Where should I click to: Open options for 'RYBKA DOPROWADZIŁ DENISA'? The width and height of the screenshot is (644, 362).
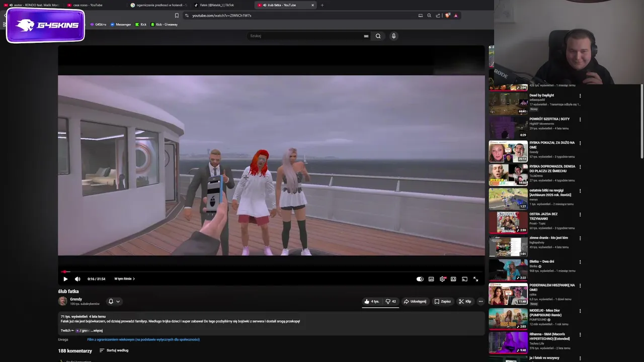click(580, 167)
